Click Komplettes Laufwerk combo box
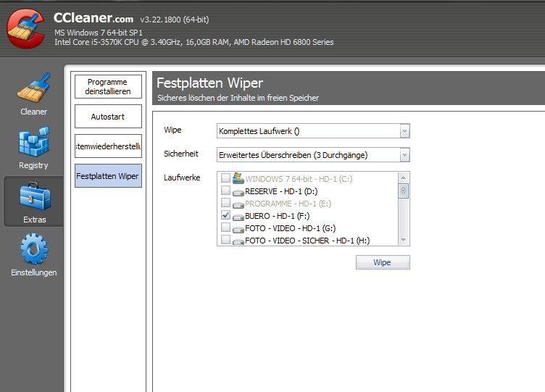The height and width of the screenshot is (392, 545). [313, 131]
